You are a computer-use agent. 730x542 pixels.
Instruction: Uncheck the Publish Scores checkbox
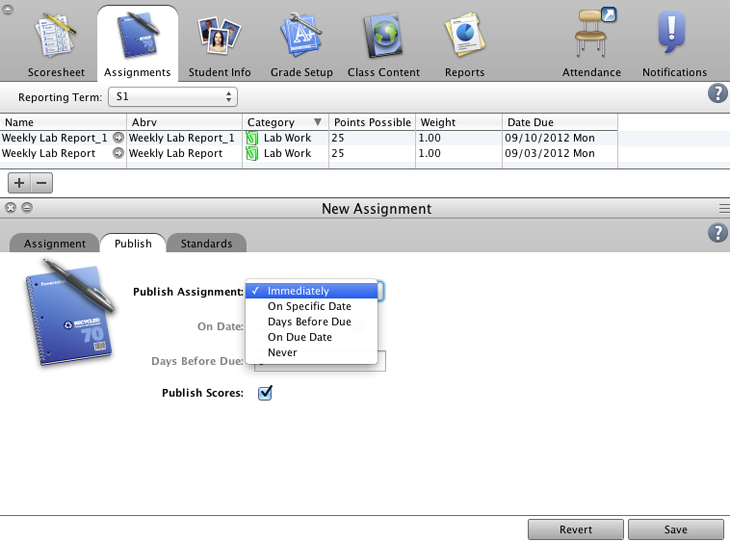pyautogui.click(x=265, y=393)
